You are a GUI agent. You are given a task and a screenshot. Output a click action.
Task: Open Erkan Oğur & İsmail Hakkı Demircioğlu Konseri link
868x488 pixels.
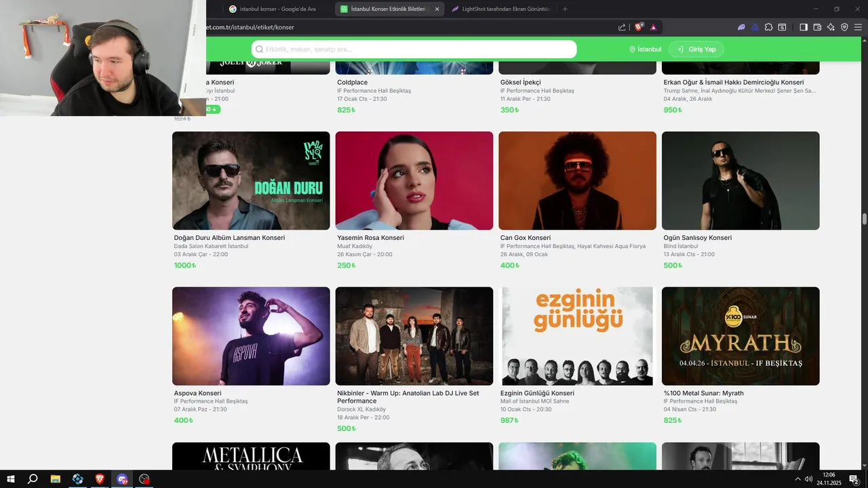(734, 83)
